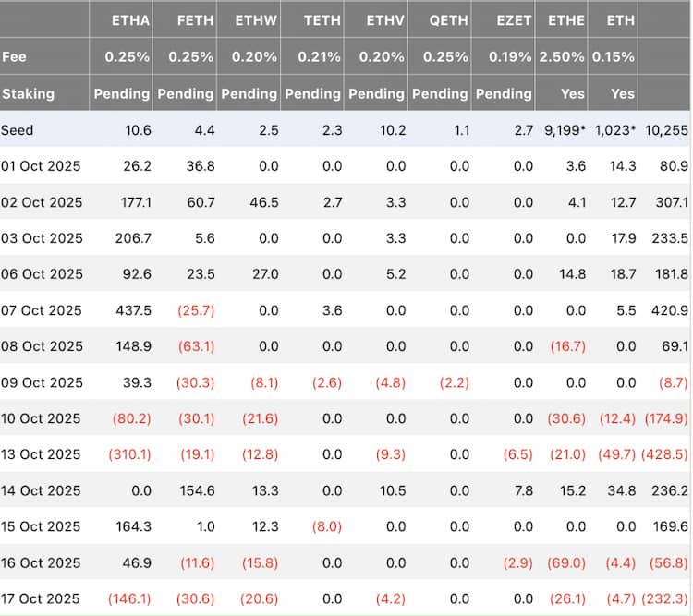Click the 437.5 ETHA inflow cell
This screenshot has height=616, width=693.
[x=133, y=310]
